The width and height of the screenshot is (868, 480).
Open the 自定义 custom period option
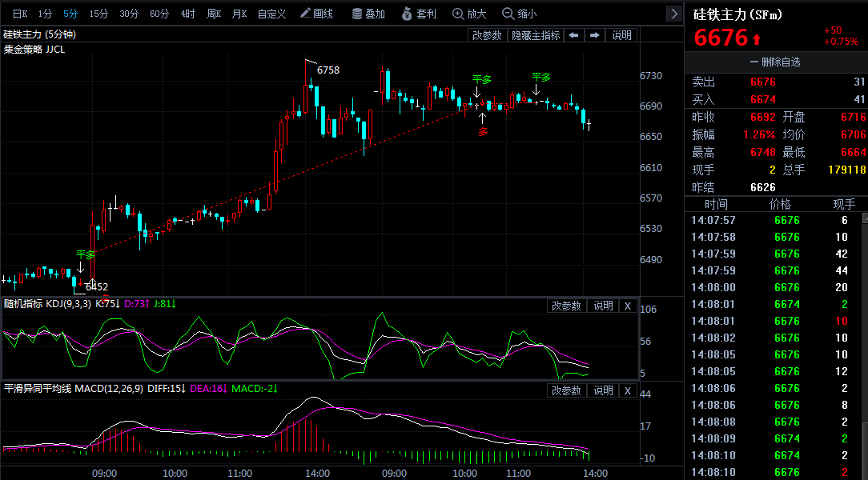point(271,14)
